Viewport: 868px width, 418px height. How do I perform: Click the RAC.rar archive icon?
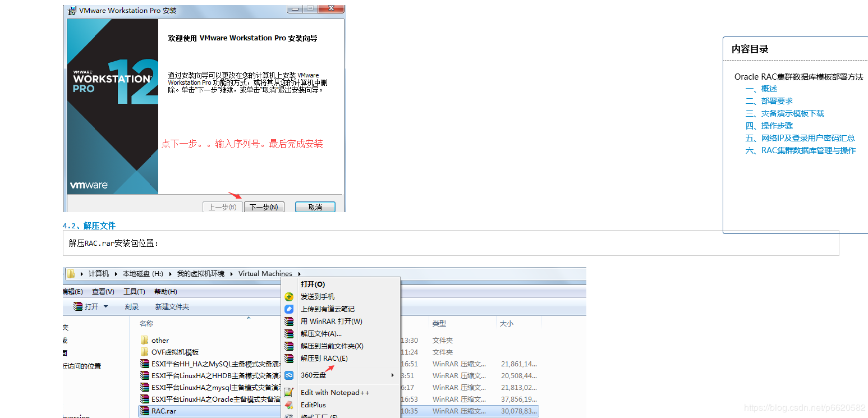coord(144,411)
